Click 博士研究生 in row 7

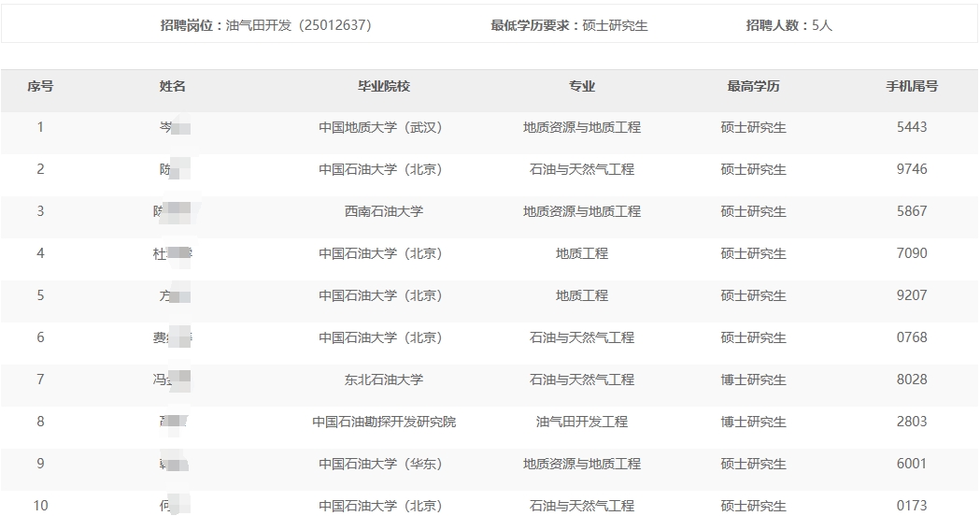click(x=753, y=380)
